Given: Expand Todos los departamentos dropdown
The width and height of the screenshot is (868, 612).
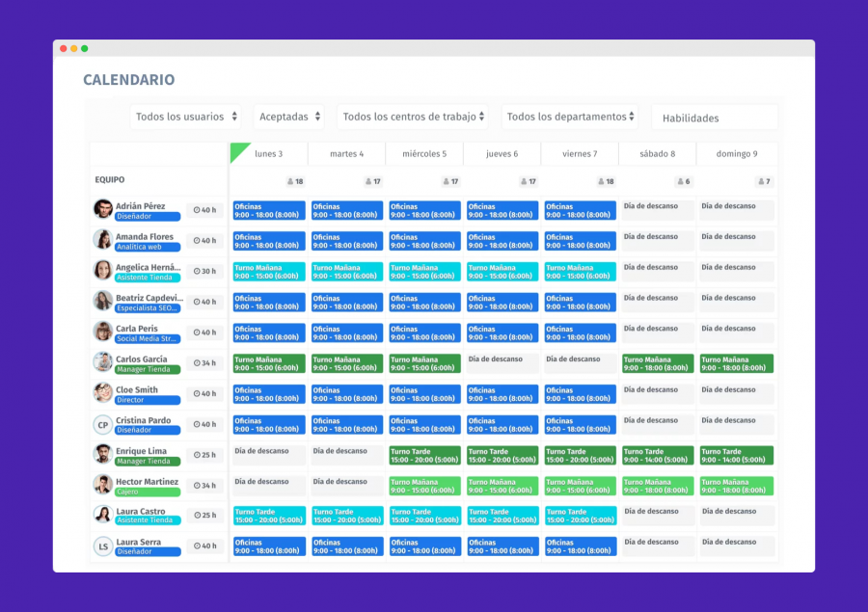Looking at the screenshot, I should point(570,117).
